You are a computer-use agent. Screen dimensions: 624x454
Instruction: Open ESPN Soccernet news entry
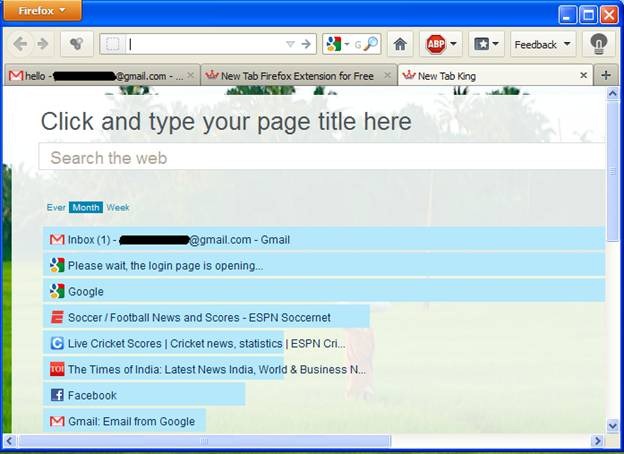206,317
